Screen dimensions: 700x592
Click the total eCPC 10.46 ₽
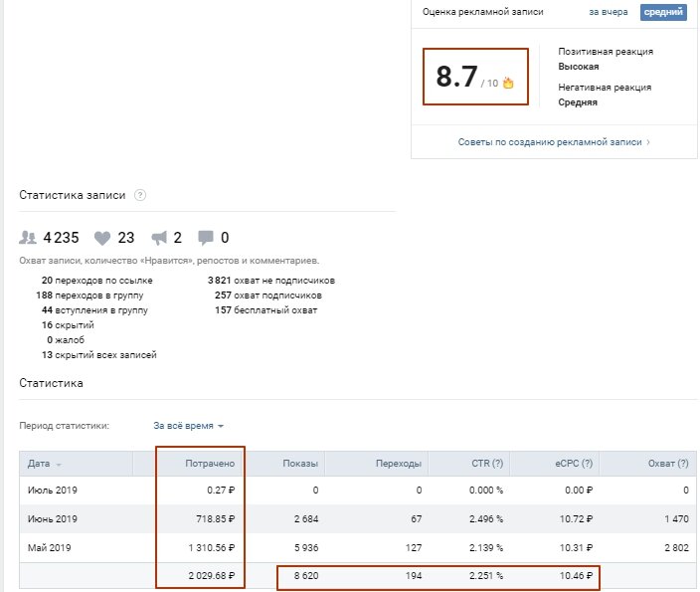577,576
